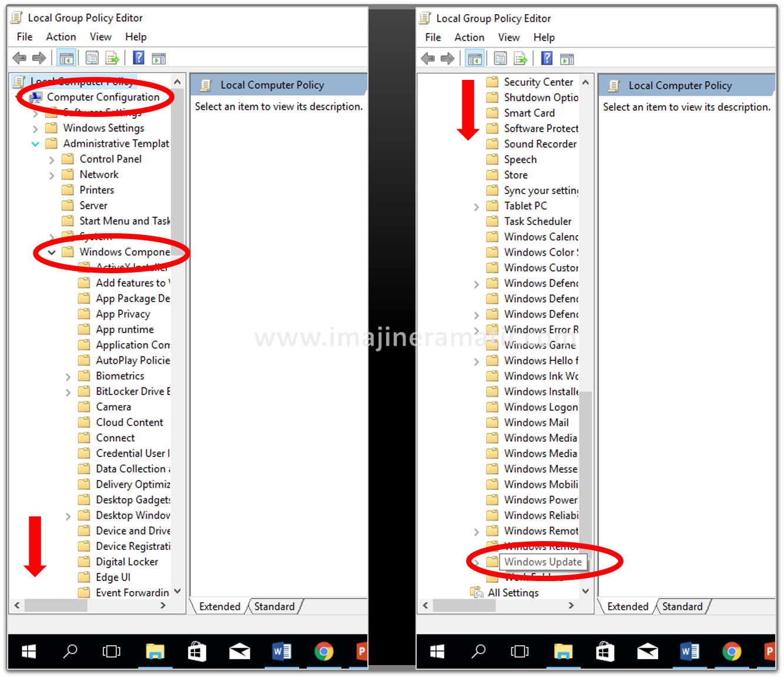Select Windows Update folder in right tree
The image size is (784, 678).
coord(542,562)
